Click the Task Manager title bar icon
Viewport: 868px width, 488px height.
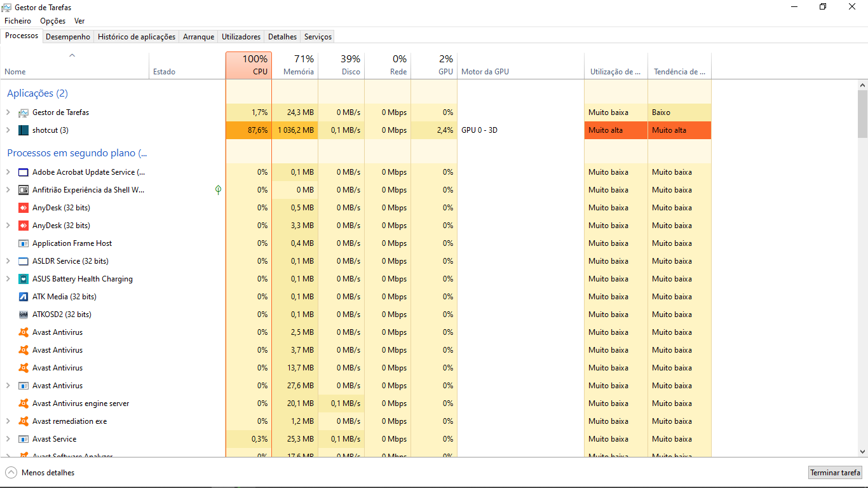tap(6, 7)
